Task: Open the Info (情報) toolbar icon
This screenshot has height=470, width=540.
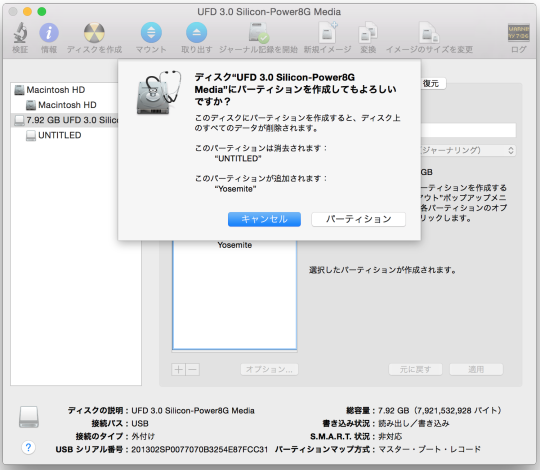Action: coord(49,33)
